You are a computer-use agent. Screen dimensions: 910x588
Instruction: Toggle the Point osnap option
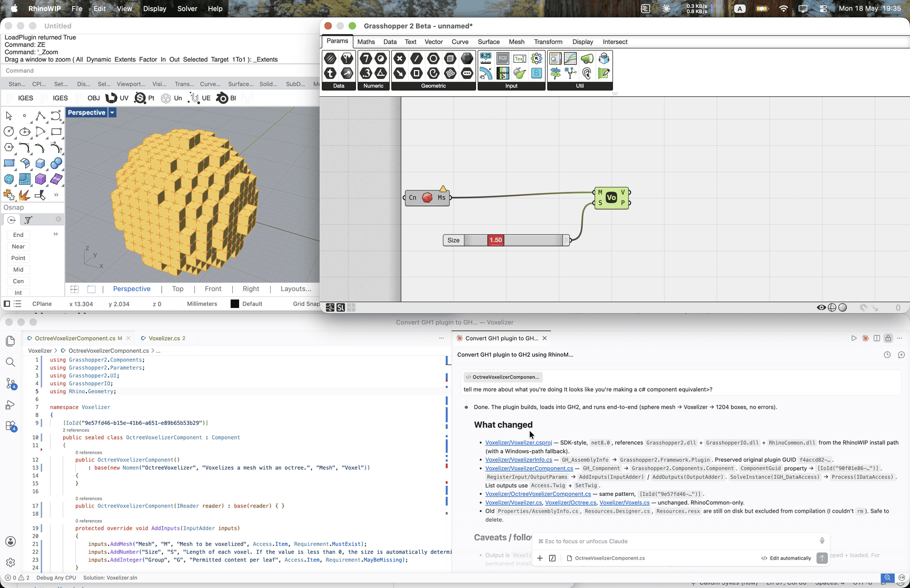click(x=18, y=258)
